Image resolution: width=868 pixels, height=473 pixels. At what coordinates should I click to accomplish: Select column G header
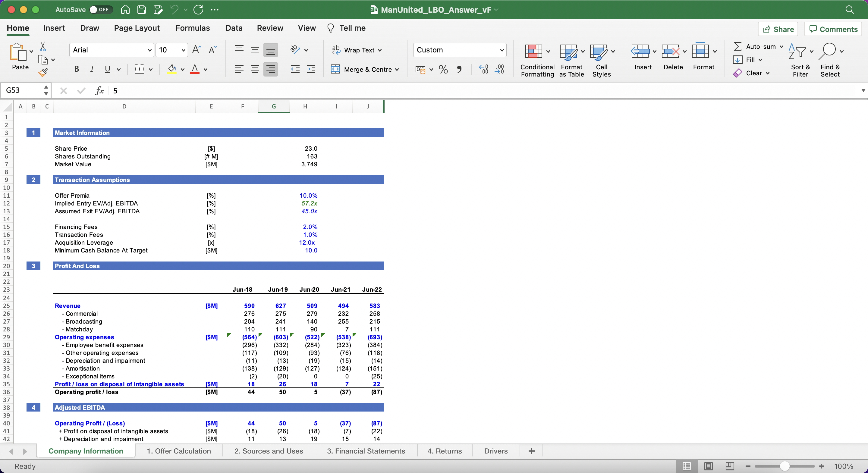[x=274, y=106]
